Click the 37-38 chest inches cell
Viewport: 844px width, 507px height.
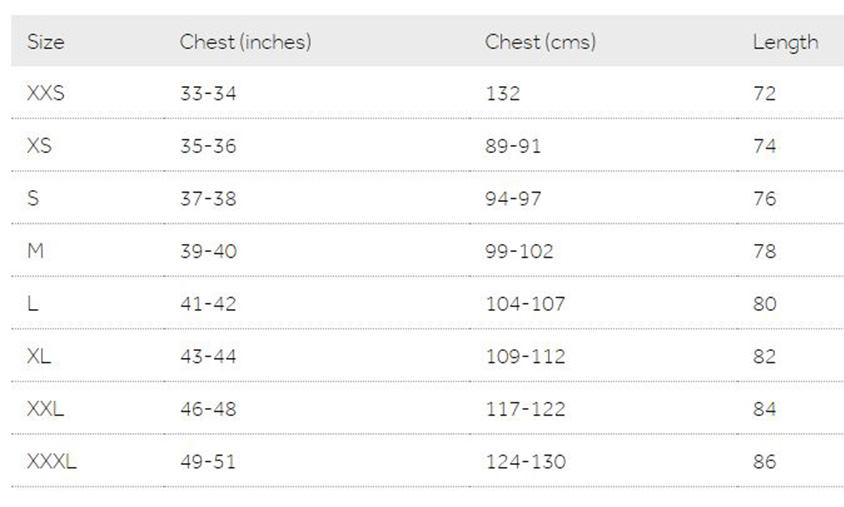pyautogui.click(x=208, y=199)
